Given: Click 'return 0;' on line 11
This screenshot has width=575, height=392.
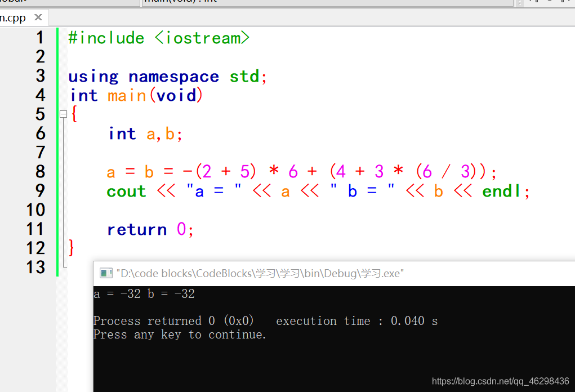Looking at the screenshot, I should click(150, 230).
